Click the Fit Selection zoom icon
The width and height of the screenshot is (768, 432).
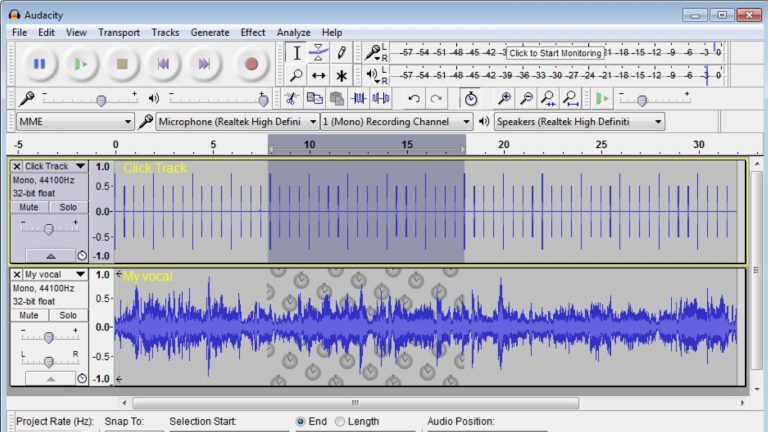(x=549, y=99)
